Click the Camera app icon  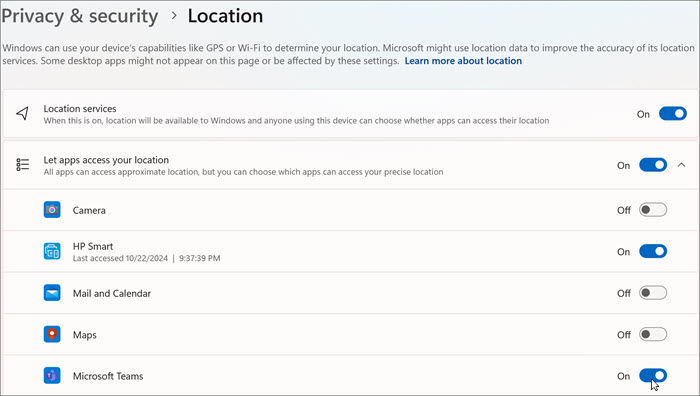(x=52, y=209)
